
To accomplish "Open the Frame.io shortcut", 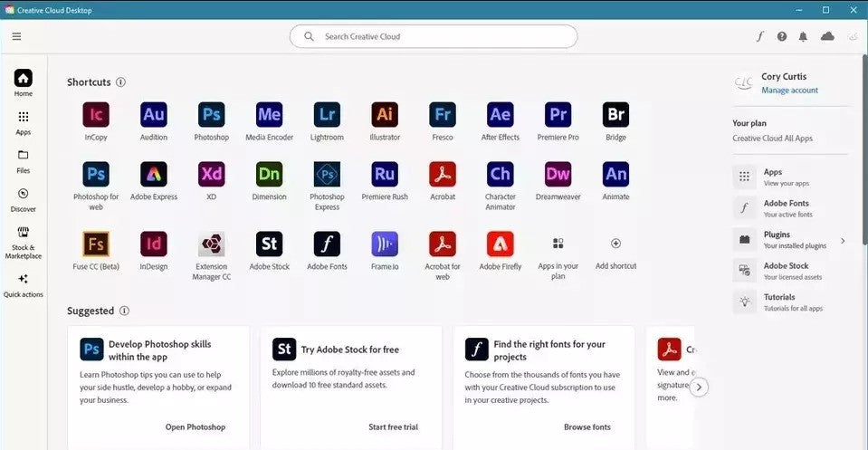I will pyautogui.click(x=385, y=244).
